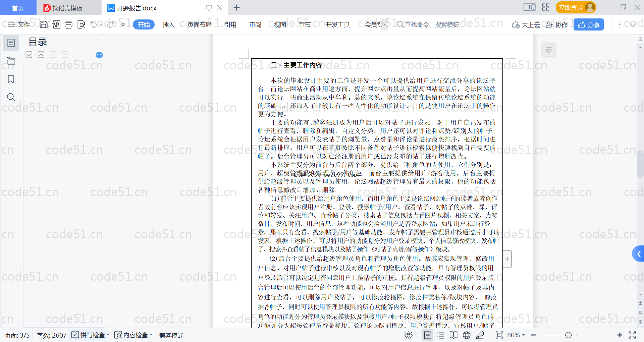Image resolution: width=644 pixels, height=342 pixels.
Task: Select the 开始 ribbon tab
Action: pos(144,24)
